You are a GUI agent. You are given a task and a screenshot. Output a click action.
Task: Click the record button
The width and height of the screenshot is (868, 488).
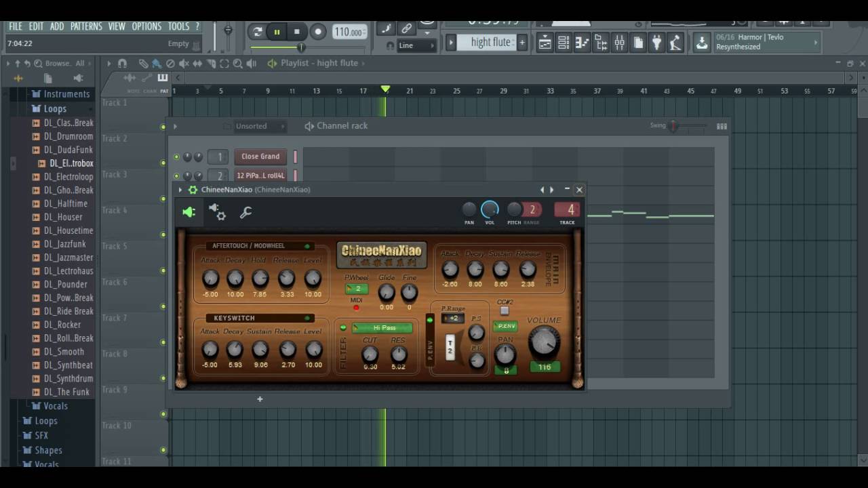click(318, 31)
